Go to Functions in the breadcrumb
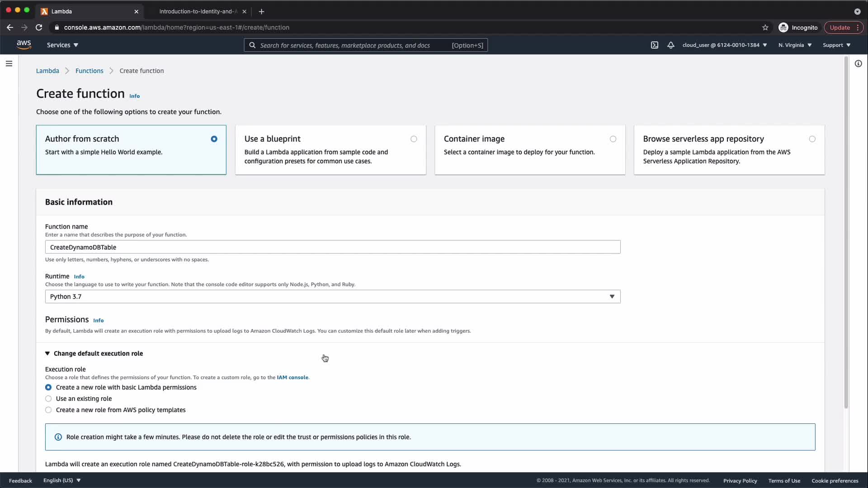868x488 pixels. tap(89, 71)
